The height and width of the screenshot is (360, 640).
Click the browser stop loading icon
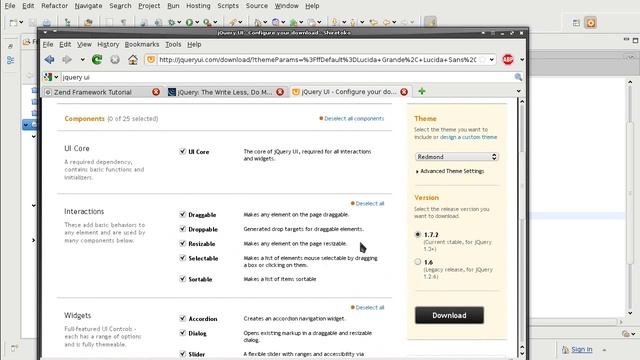115,60
